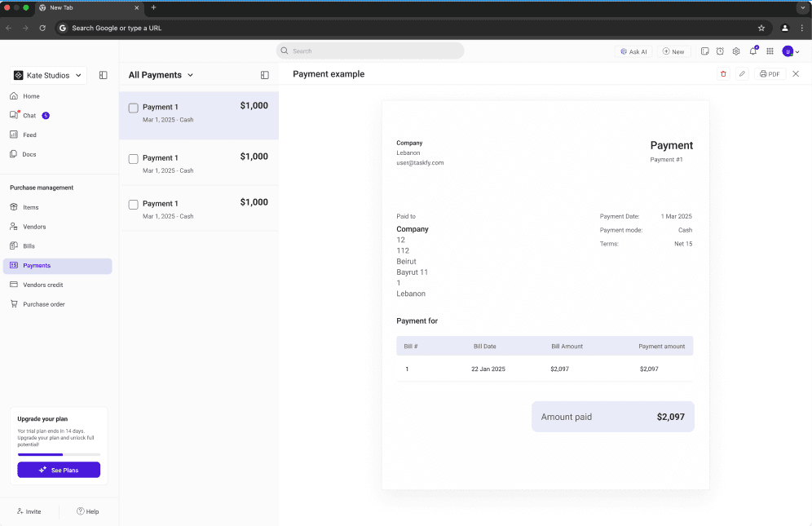Export the payment with the PDF button
This screenshot has height=526, width=812.
[x=770, y=74]
